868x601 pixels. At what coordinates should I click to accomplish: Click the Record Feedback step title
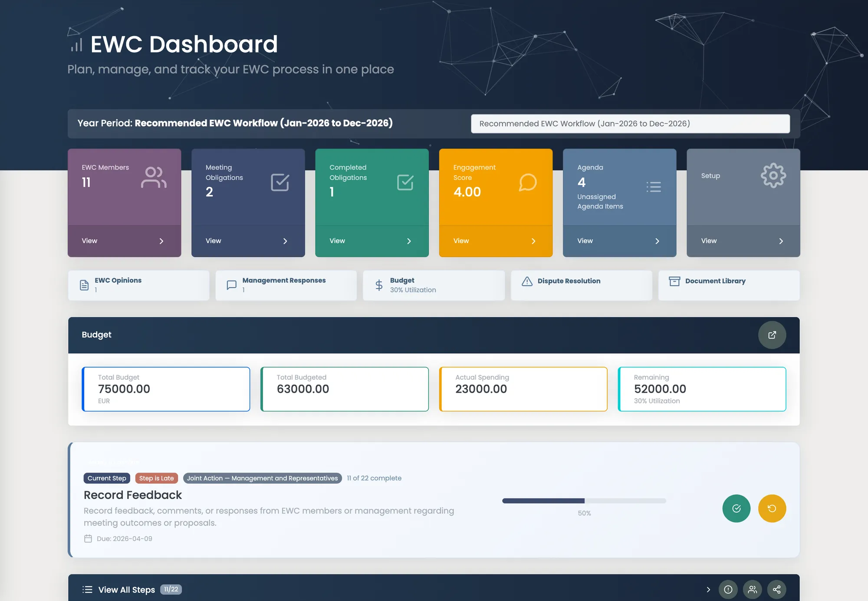(133, 495)
